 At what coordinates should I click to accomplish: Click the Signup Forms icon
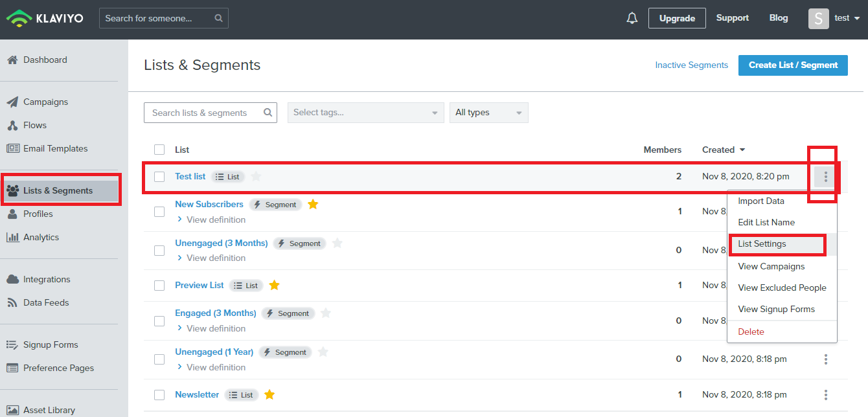[x=12, y=344]
